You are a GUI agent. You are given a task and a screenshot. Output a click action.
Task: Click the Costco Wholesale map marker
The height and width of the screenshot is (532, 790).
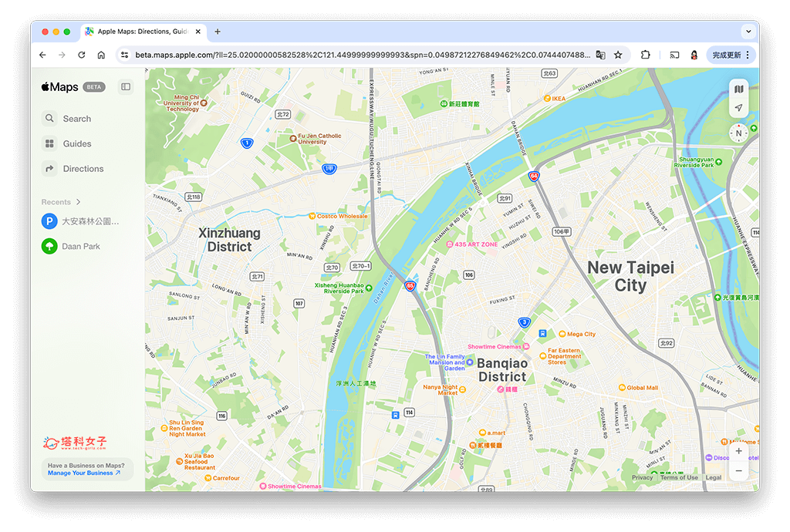312,217
